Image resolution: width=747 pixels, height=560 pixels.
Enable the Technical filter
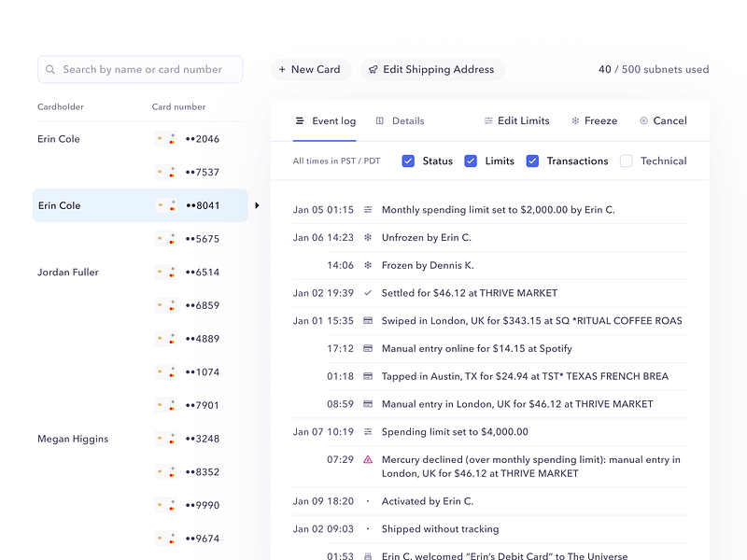[x=627, y=161]
